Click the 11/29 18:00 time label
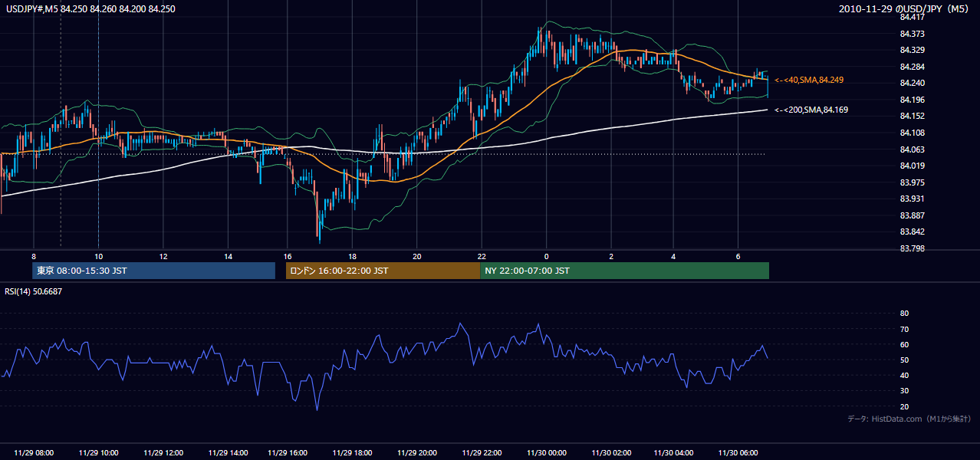980x460 pixels. (352, 453)
